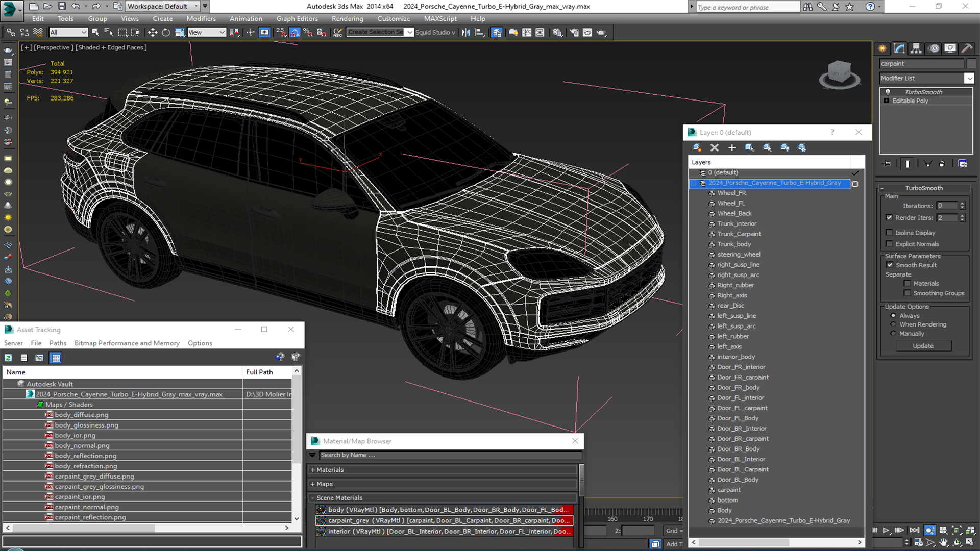Open the Modifier List dropdown
980x551 pixels.
pyautogui.click(x=969, y=78)
